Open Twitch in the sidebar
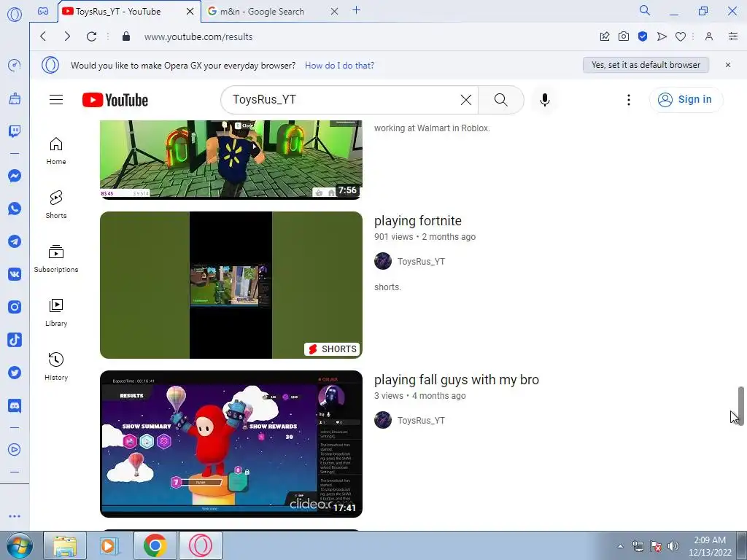 pos(15,131)
